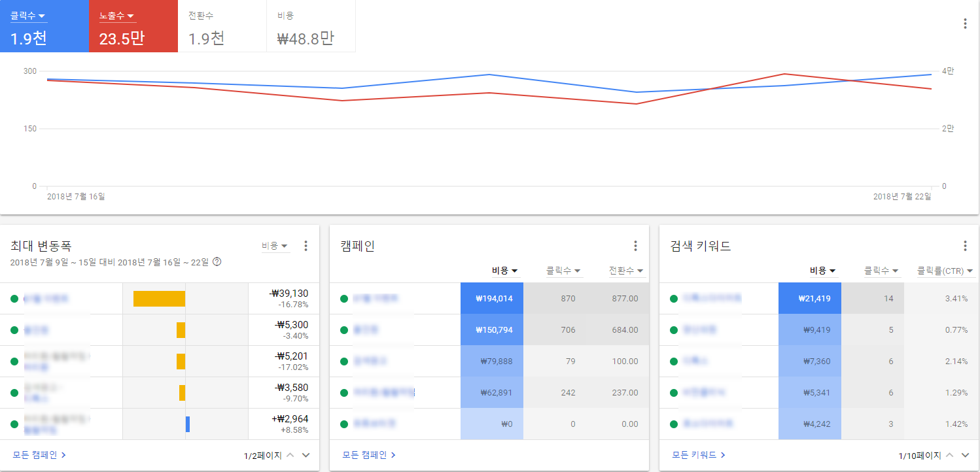Open the 클릭수 sort dropdown in the 캠페인 card
Screen dimensions: 980x472
(564, 270)
